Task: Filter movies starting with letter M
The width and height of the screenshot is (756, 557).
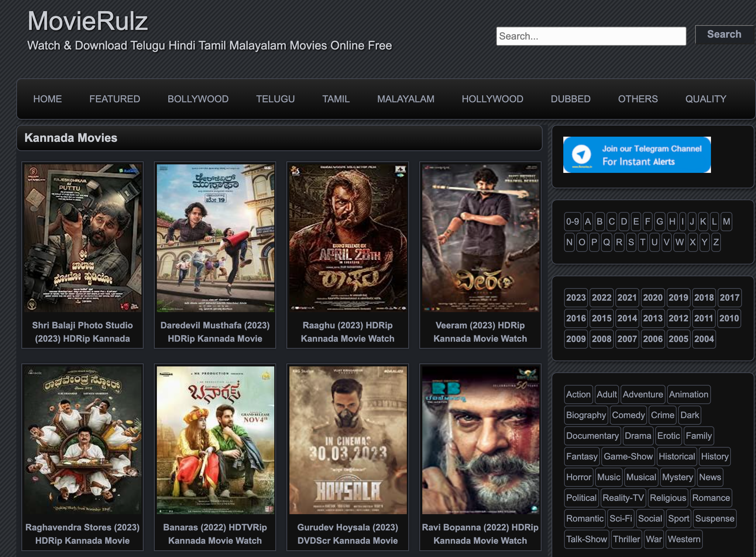Action: (x=726, y=222)
